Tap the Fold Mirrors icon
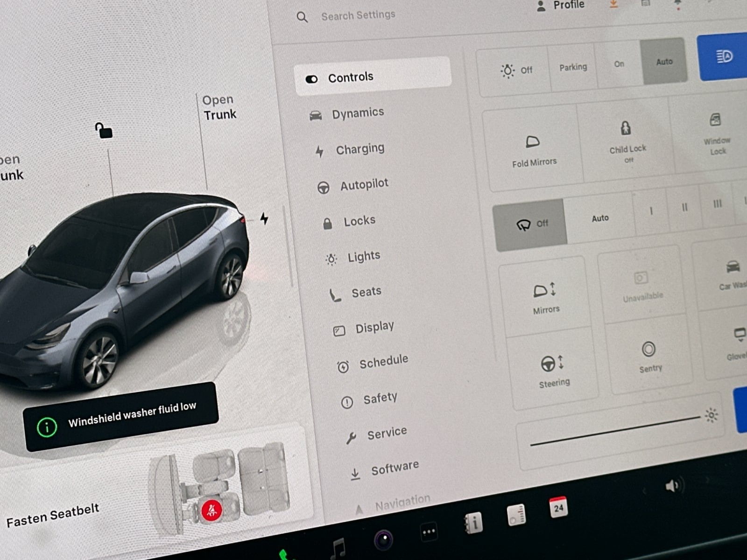The width and height of the screenshot is (747, 560). (532, 142)
